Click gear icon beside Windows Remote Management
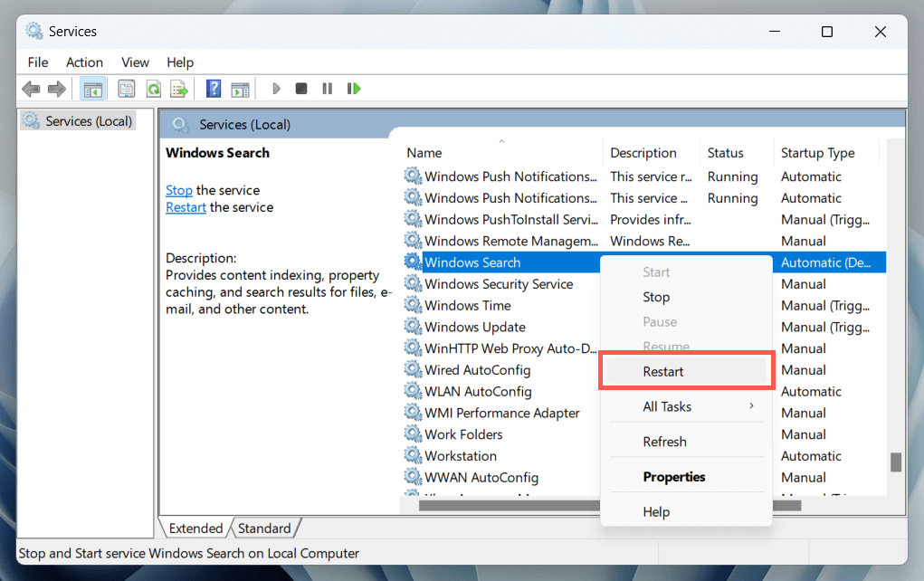This screenshot has width=924, height=581. click(413, 241)
